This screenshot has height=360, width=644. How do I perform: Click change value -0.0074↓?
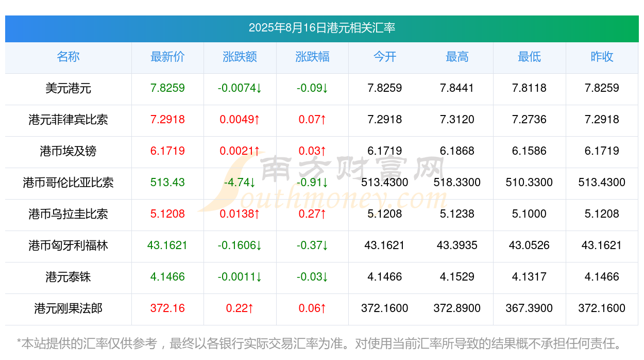click(240, 88)
